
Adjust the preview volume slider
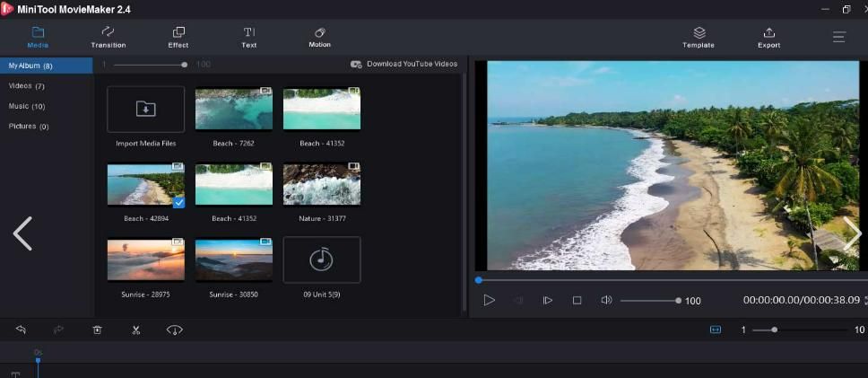(x=649, y=300)
